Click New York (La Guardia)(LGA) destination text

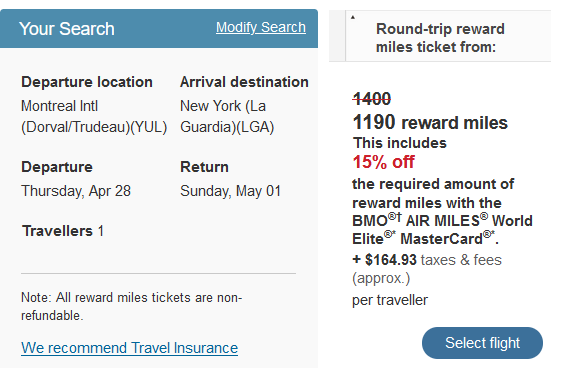click(227, 117)
